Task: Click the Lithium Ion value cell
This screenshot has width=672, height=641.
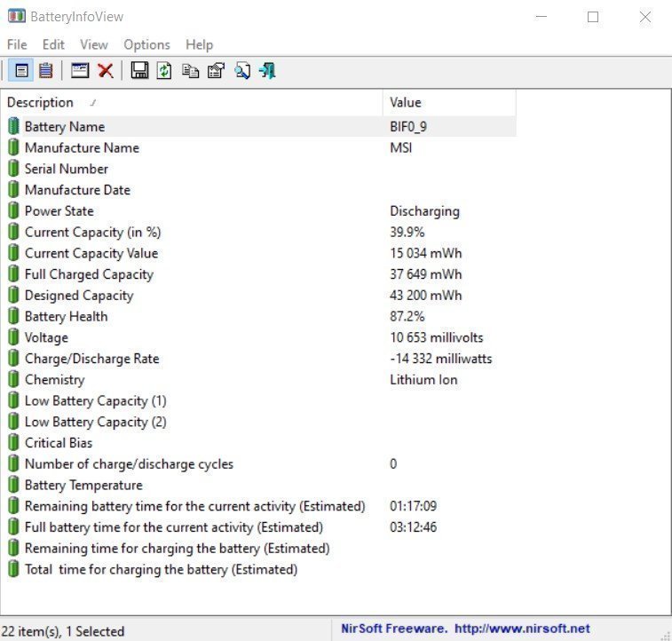Action: tap(423, 379)
